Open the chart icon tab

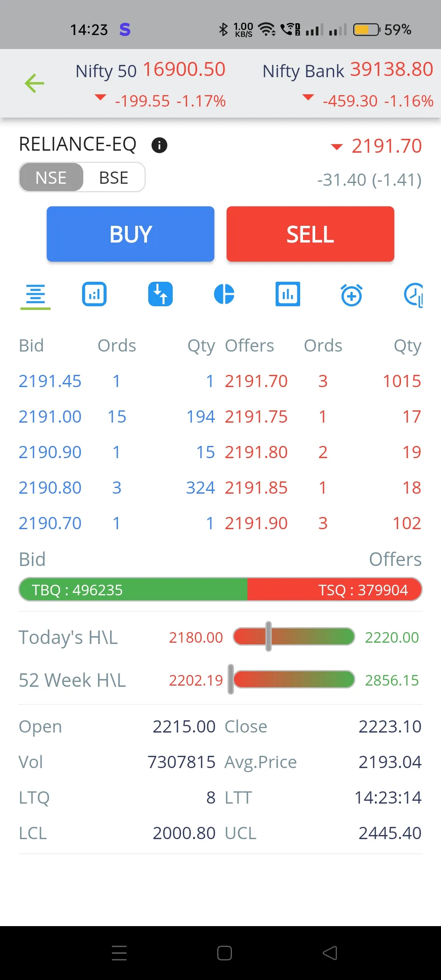click(x=94, y=294)
